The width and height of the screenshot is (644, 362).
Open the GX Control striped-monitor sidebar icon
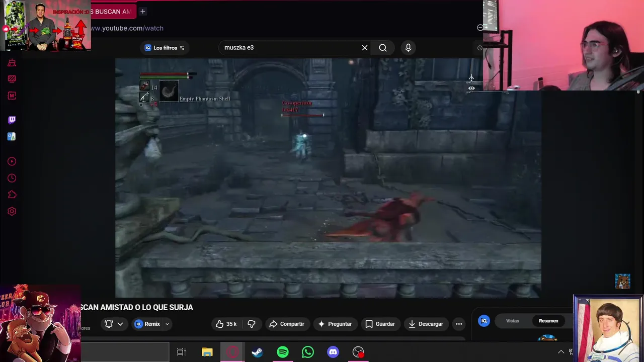pyautogui.click(x=12, y=79)
